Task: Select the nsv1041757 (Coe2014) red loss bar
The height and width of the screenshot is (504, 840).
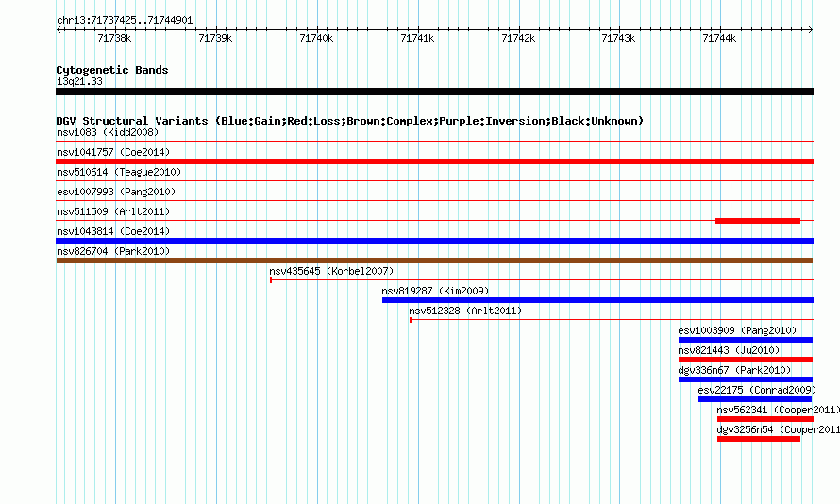Action: pos(434,161)
